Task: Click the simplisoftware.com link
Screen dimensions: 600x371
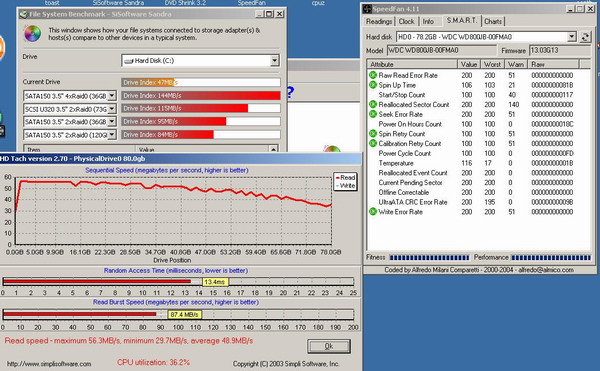Action: point(49,364)
